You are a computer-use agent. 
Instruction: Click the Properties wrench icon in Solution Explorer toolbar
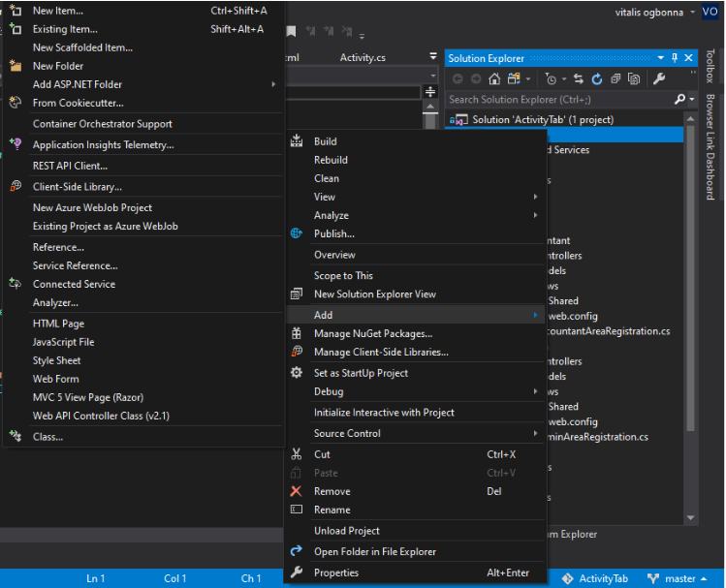coord(659,78)
